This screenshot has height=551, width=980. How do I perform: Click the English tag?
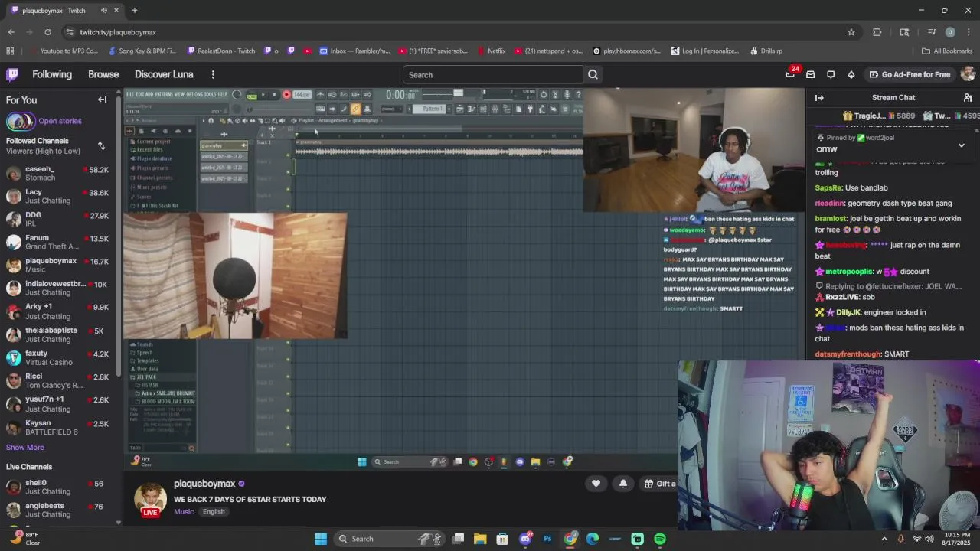point(214,512)
